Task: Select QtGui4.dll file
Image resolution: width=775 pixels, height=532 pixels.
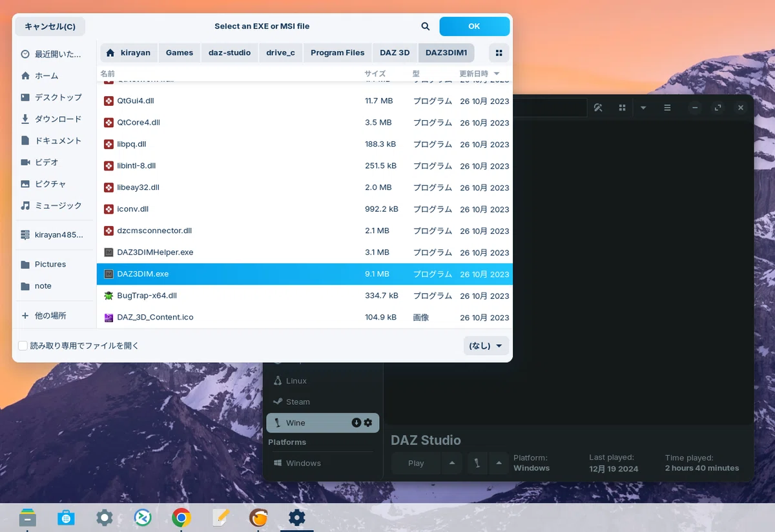Action: pos(305,101)
